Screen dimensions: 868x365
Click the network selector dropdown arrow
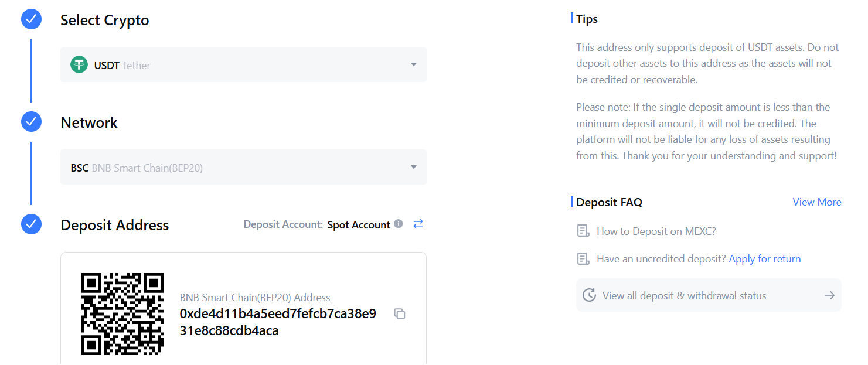[x=413, y=168]
